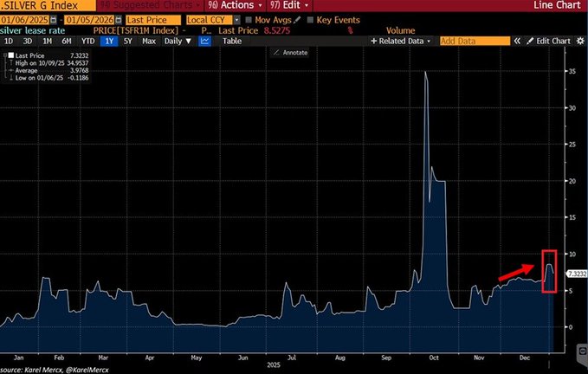Click the Last Price legend swatch

click(9, 55)
